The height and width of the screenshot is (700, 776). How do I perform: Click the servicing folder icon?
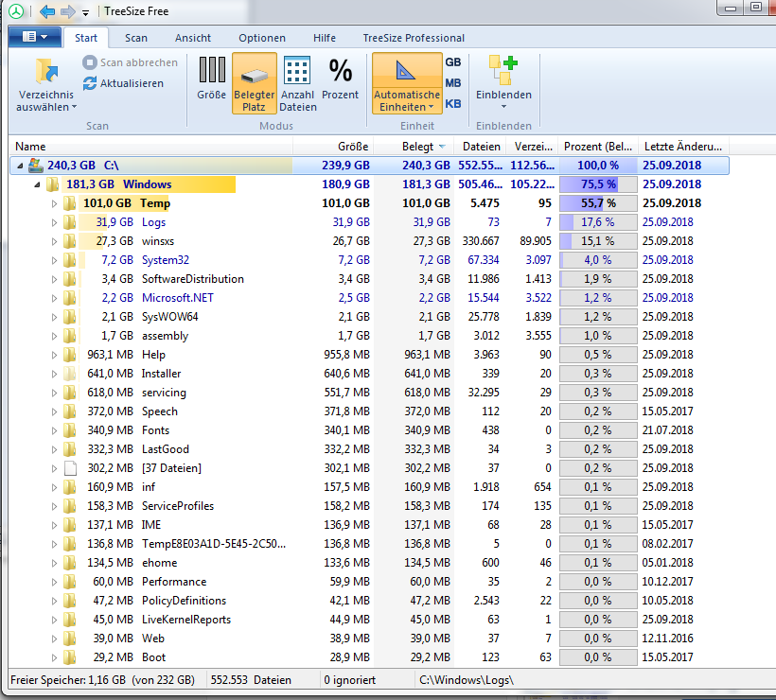(x=70, y=393)
